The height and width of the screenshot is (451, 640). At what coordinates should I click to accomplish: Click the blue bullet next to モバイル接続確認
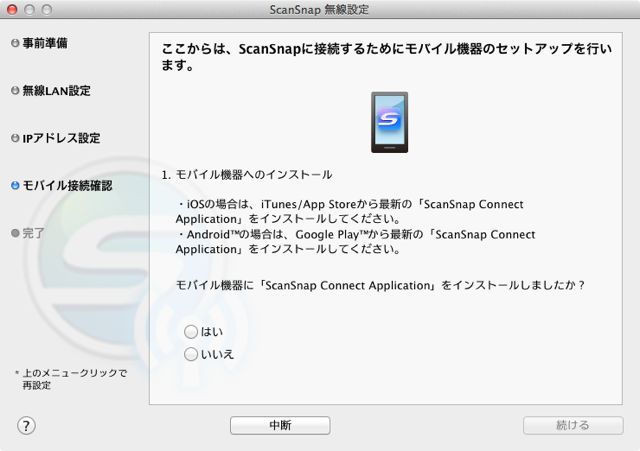point(15,186)
